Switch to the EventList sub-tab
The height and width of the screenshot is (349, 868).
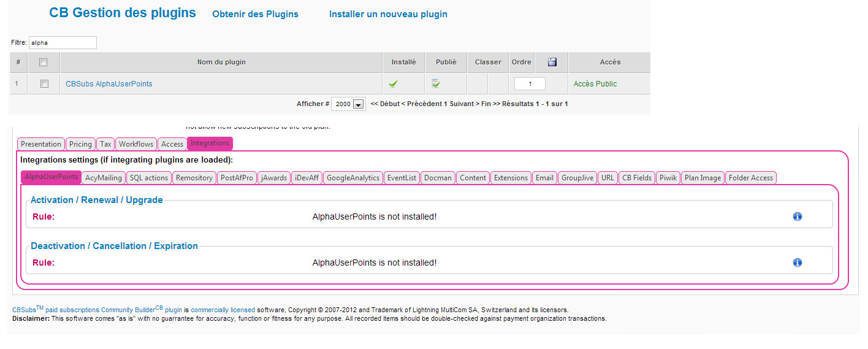click(402, 178)
